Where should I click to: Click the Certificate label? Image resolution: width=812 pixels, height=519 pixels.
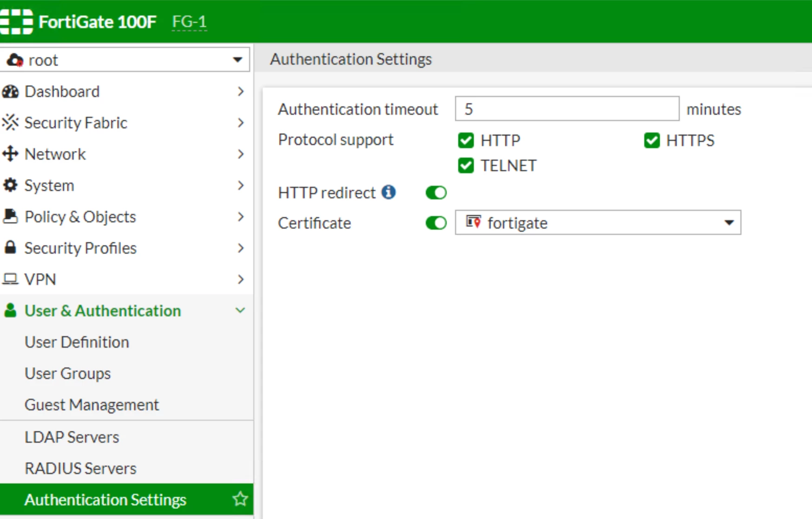[x=314, y=223]
